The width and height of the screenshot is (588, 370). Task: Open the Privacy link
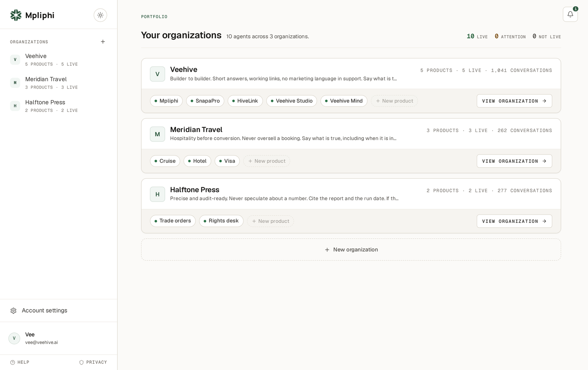point(93,362)
